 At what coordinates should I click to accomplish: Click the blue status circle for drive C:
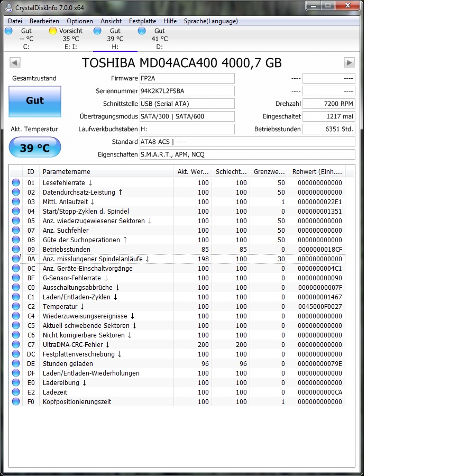point(8,31)
